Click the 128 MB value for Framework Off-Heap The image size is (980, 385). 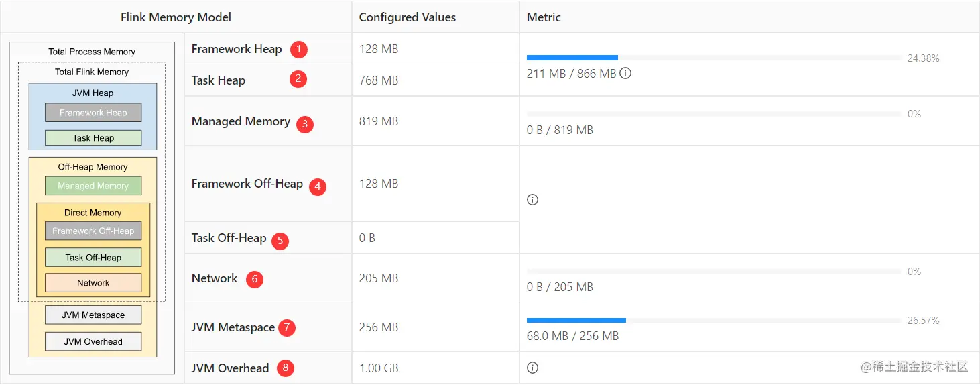coord(379,184)
